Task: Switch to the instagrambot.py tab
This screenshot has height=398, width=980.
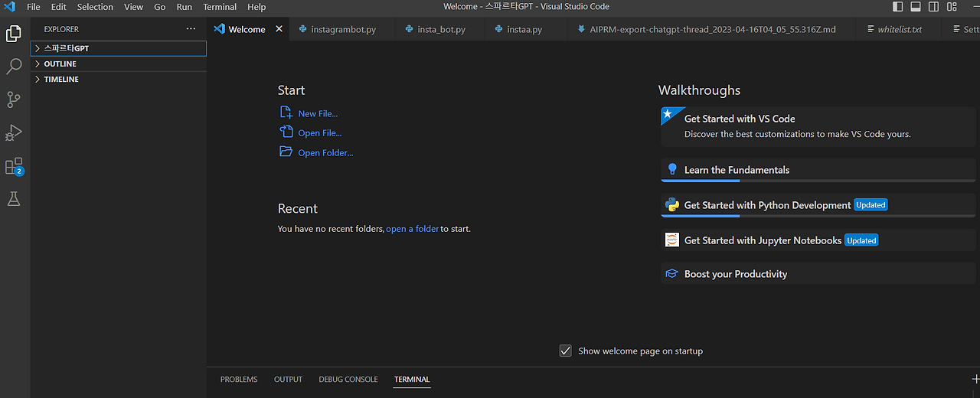Action: 343,29
